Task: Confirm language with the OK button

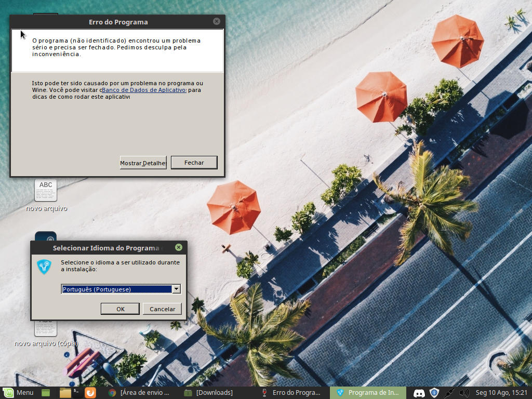Action: pyautogui.click(x=120, y=309)
